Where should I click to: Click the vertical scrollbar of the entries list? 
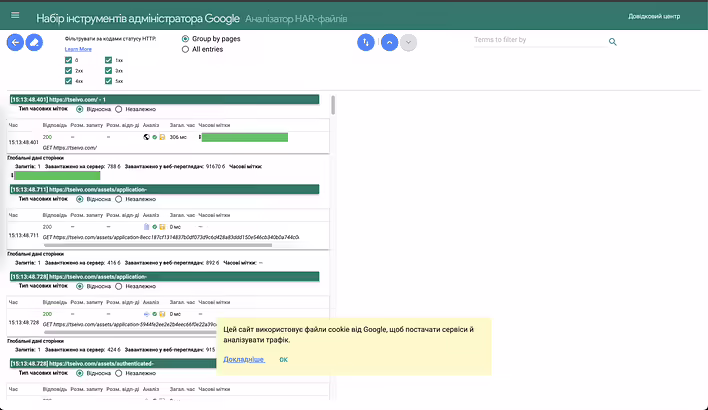pos(333,105)
